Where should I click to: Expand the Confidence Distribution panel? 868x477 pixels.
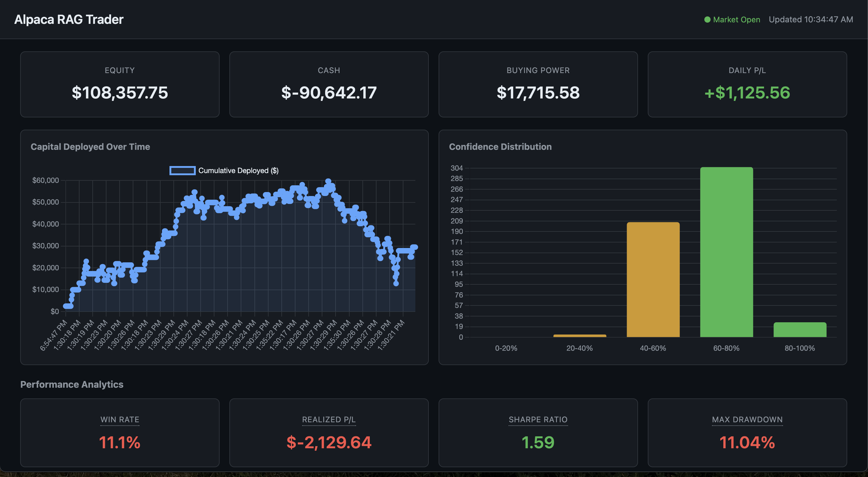coord(500,146)
